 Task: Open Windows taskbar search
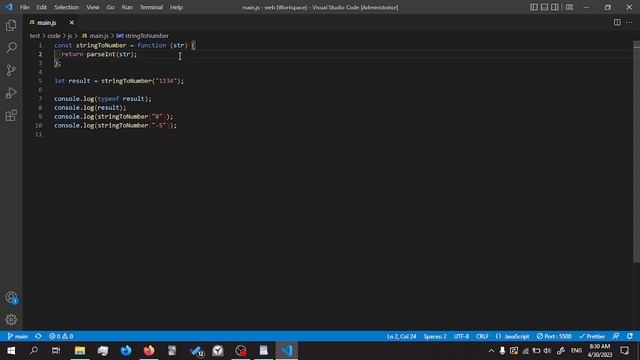coord(34,351)
